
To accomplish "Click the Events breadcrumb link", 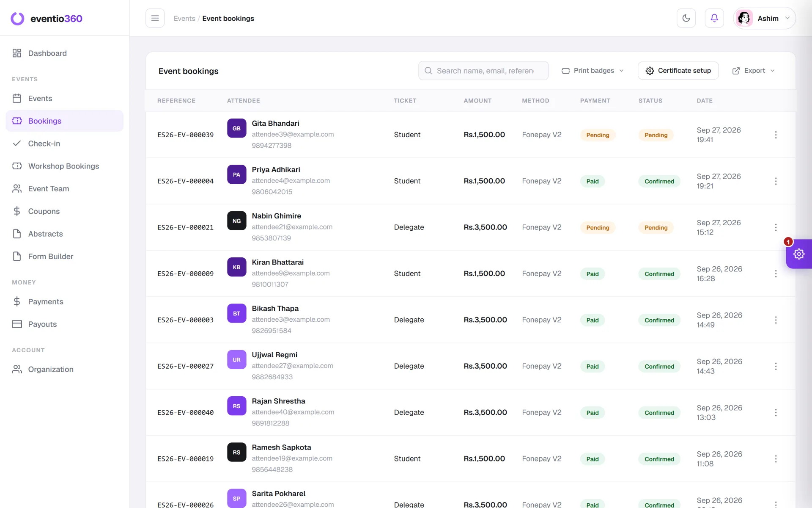I will (184, 19).
